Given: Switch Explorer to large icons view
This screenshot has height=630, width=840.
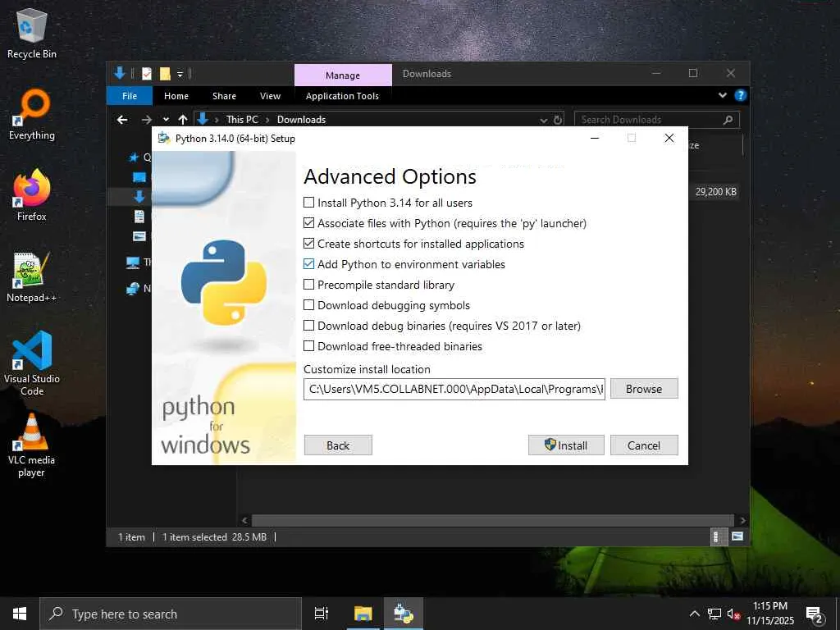Looking at the screenshot, I should point(737,536).
